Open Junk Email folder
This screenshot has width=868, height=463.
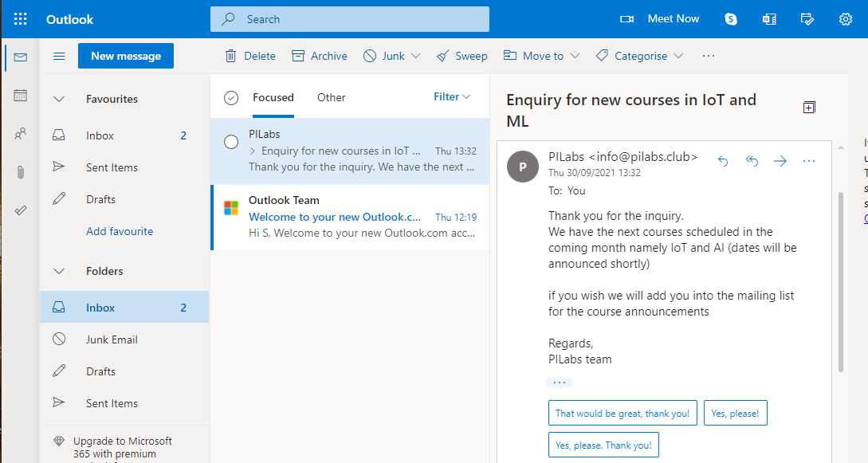click(124, 339)
